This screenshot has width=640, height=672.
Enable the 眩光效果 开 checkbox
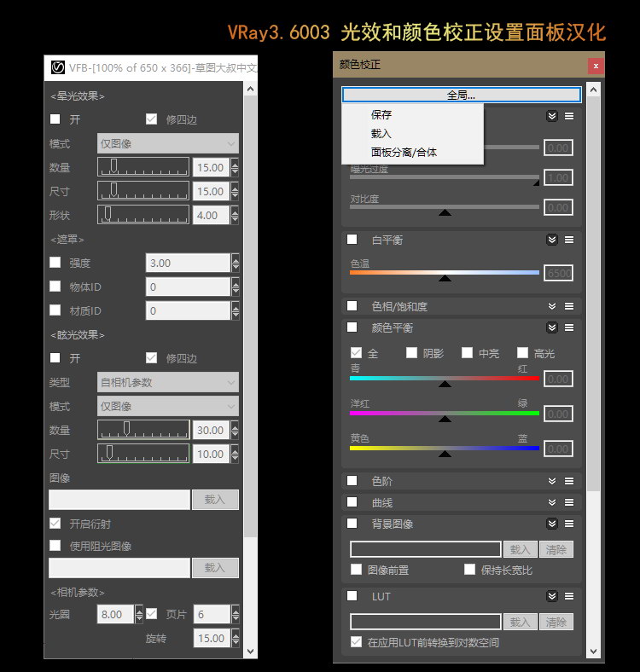(55, 358)
